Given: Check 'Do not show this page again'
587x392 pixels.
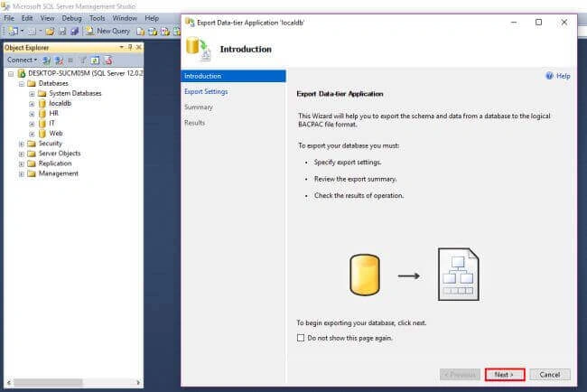Looking at the screenshot, I should coord(301,338).
